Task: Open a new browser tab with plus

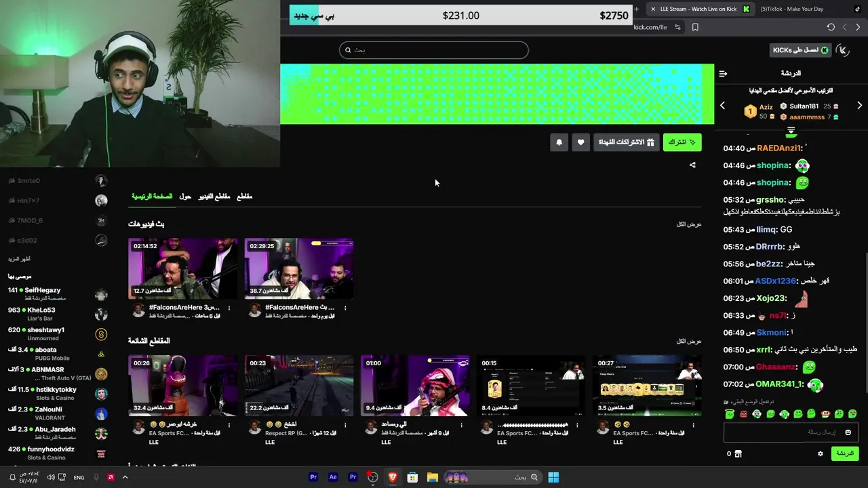Action: pos(636,9)
